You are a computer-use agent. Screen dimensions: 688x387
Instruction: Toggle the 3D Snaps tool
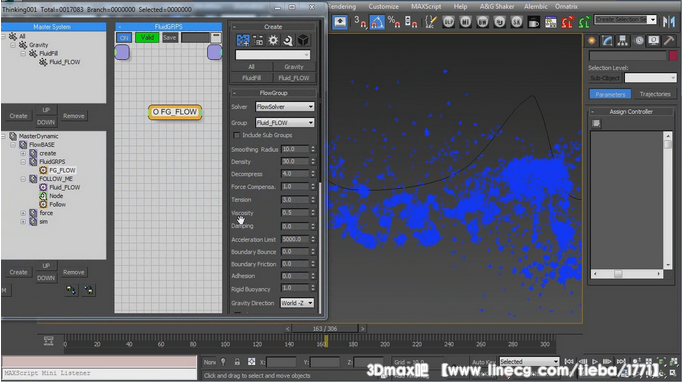click(360, 22)
